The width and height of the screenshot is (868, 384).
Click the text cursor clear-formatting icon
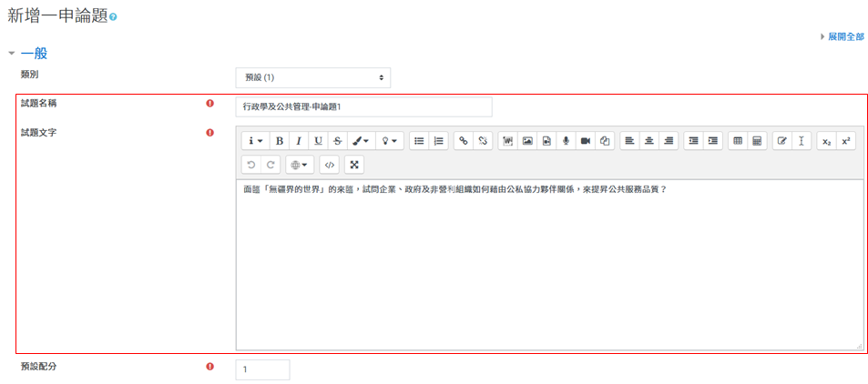tap(801, 141)
